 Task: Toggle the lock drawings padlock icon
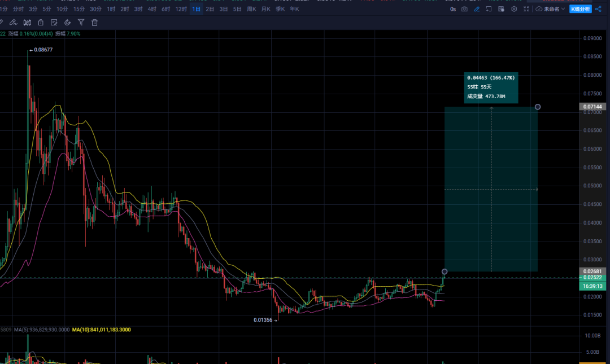point(41,23)
